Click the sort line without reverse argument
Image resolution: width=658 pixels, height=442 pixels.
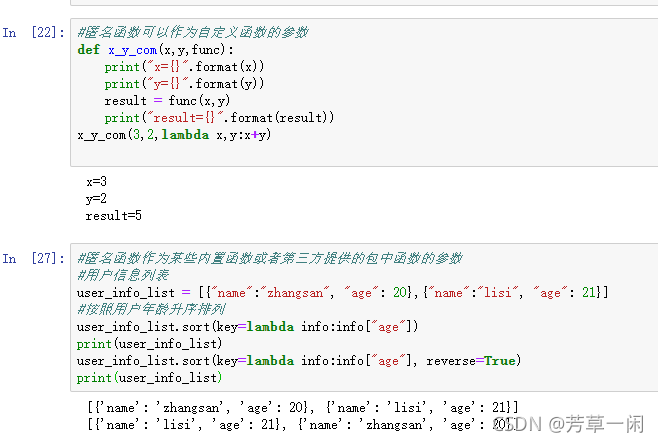click(247, 327)
